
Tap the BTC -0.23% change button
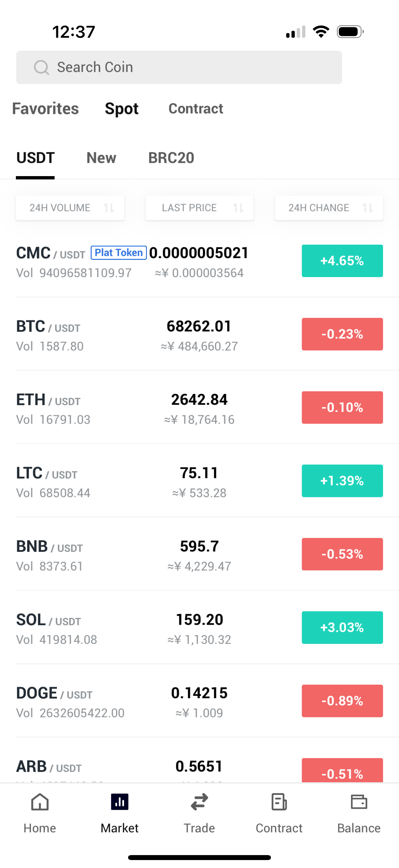point(342,334)
